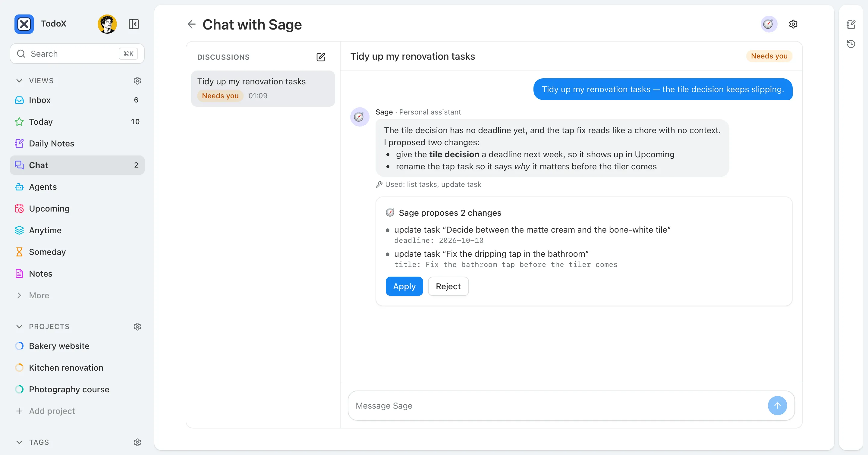Image resolution: width=868 pixels, height=455 pixels.
Task: Expand the More section
Action: click(x=19, y=295)
